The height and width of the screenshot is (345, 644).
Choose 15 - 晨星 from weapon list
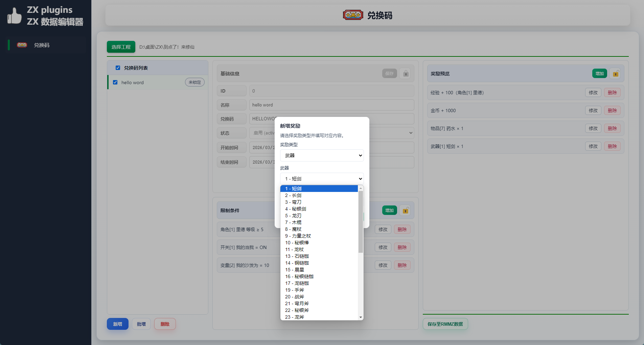tap(319, 270)
